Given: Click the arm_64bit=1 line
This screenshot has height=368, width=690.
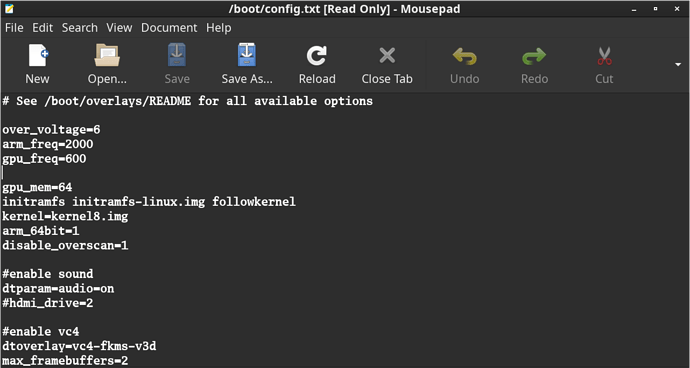Looking at the screenshot, I should [x=40, y=231].
